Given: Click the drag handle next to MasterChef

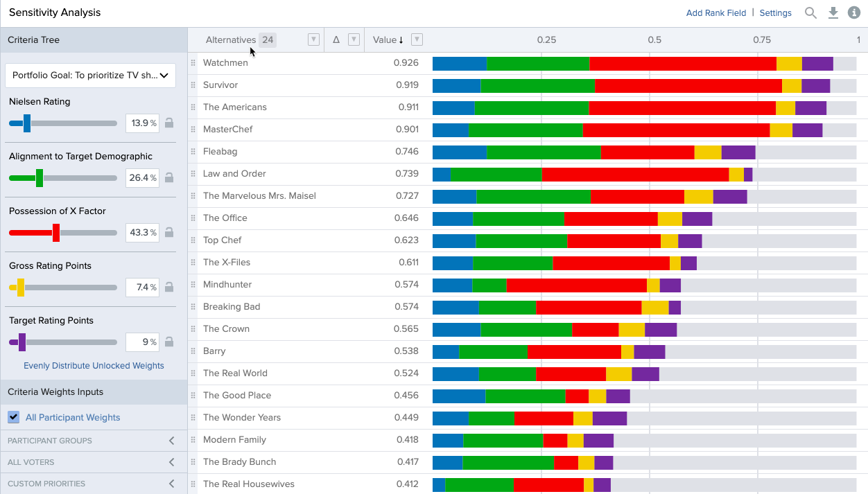Looking at the screenshot, I should coord(193,130).
